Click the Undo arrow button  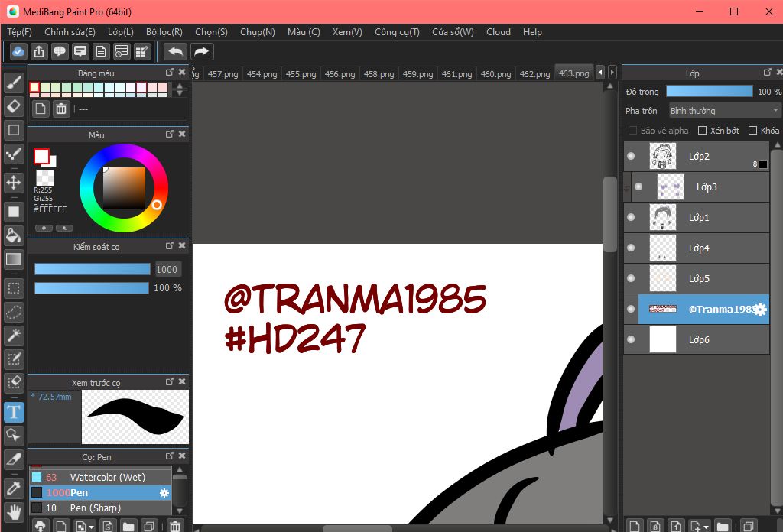(x=175, y=51)
